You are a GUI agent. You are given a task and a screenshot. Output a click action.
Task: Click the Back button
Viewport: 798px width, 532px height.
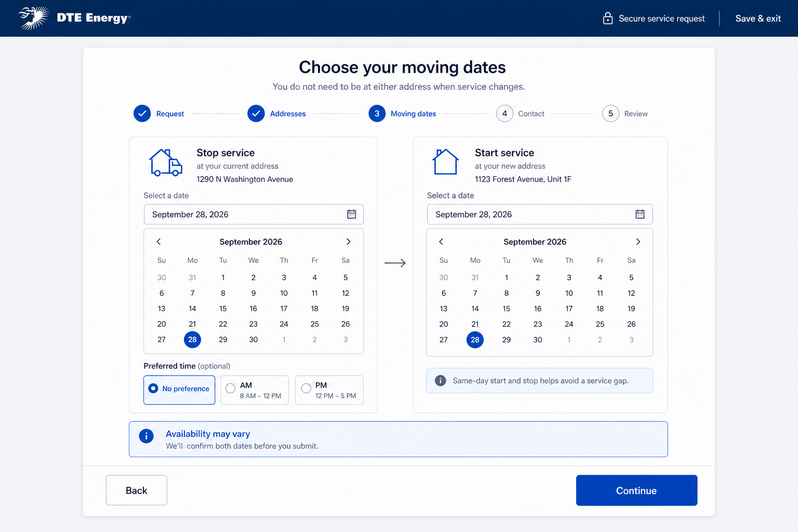pyautogui.click(x=137, y=490)
